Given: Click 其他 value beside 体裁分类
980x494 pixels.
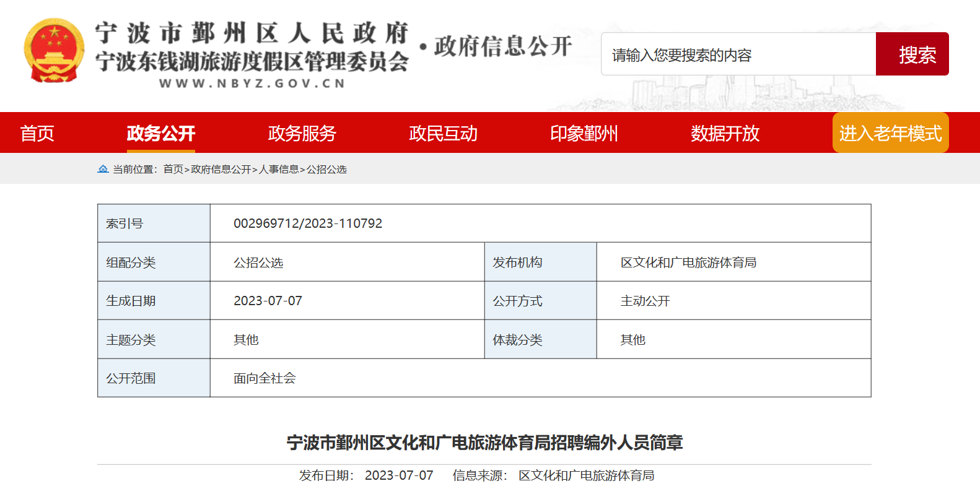Looking at the screenshot, I should (633, 340).
